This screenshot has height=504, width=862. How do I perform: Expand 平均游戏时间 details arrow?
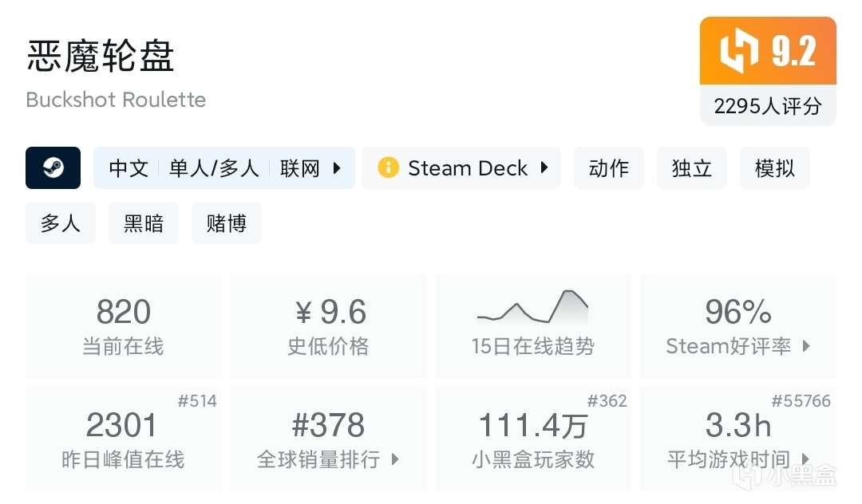[805, 459]
